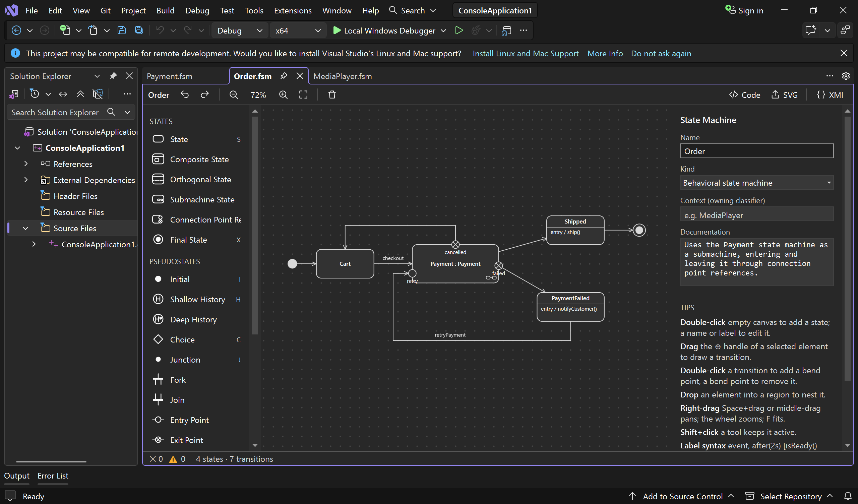
Task: Pick the Orthogonal State tool
Action: click(196, 180)
